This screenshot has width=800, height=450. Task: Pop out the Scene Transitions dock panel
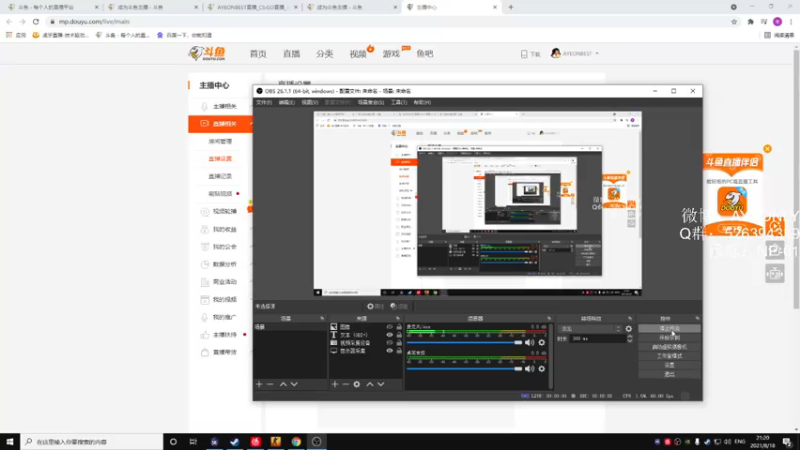pos(630,318)
